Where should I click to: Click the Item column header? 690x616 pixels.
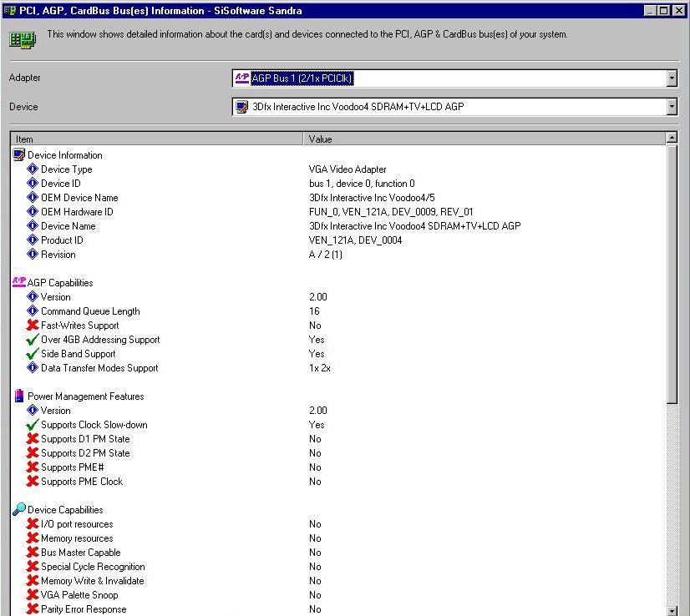(157, 139)
